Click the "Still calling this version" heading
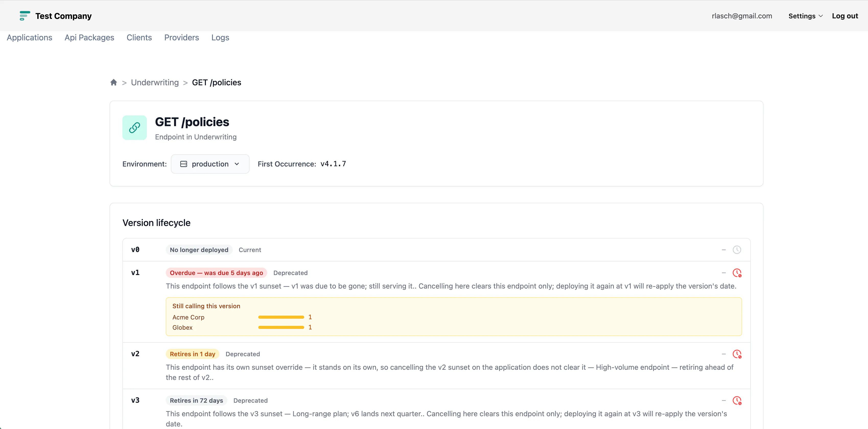This screenshot has width=868, height=429. click(x=206, y=306)
